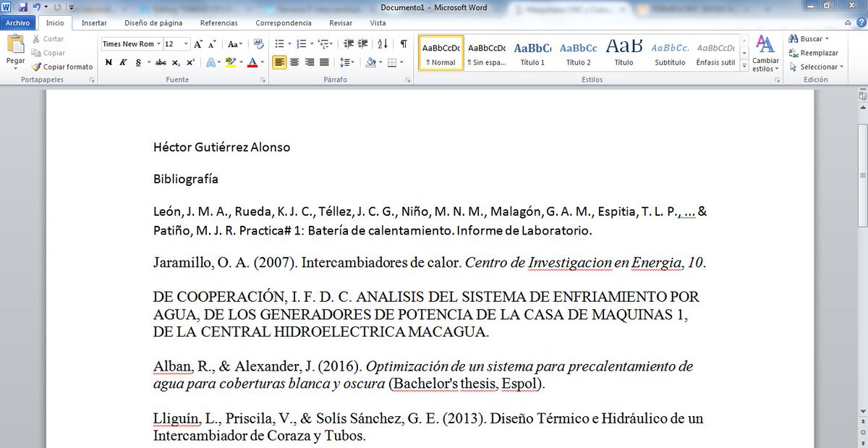
Task: Click Copiar in Portapapeles group
Action: [x=48, y=53]
